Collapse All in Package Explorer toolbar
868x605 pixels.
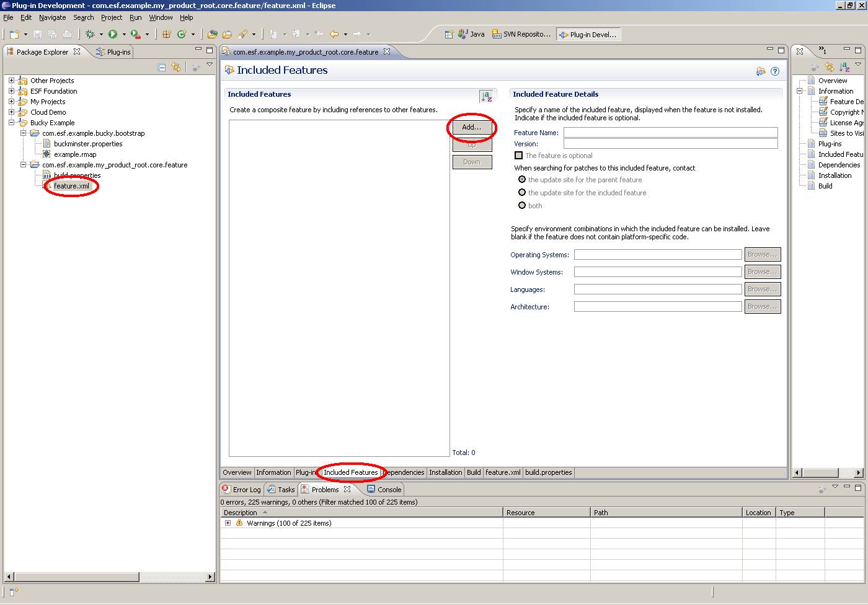tap(162, 67)
